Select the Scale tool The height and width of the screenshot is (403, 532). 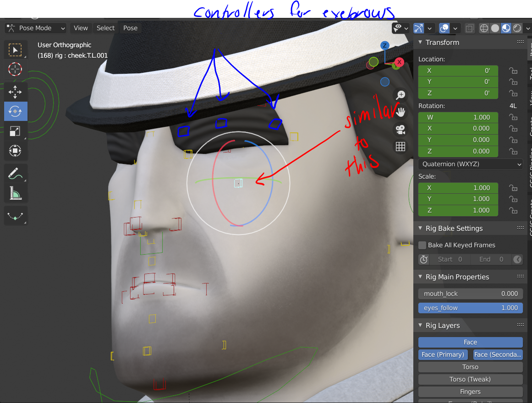tap(15, 131)
